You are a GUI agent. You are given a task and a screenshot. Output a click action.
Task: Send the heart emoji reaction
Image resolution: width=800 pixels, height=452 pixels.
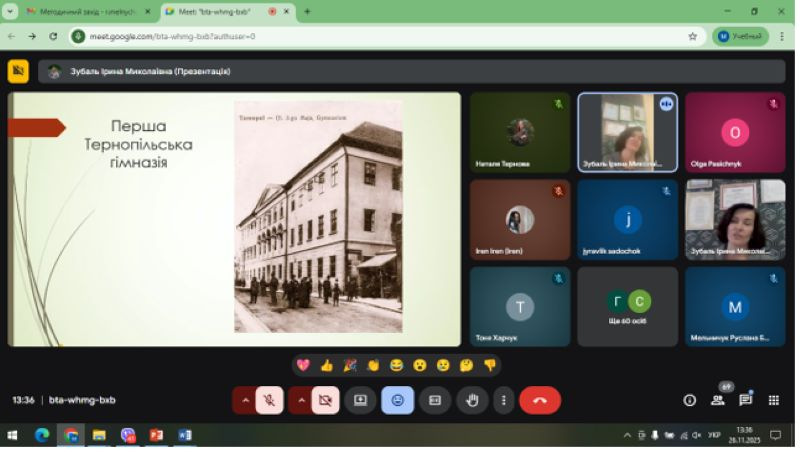point(303,365)
